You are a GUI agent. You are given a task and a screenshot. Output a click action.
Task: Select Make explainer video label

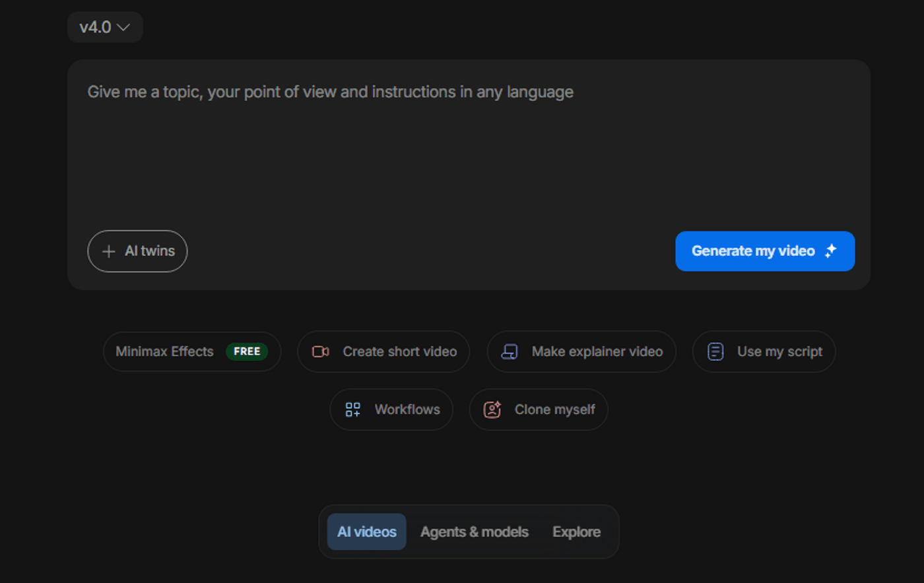pyautogui.click(x=597, y=352)
